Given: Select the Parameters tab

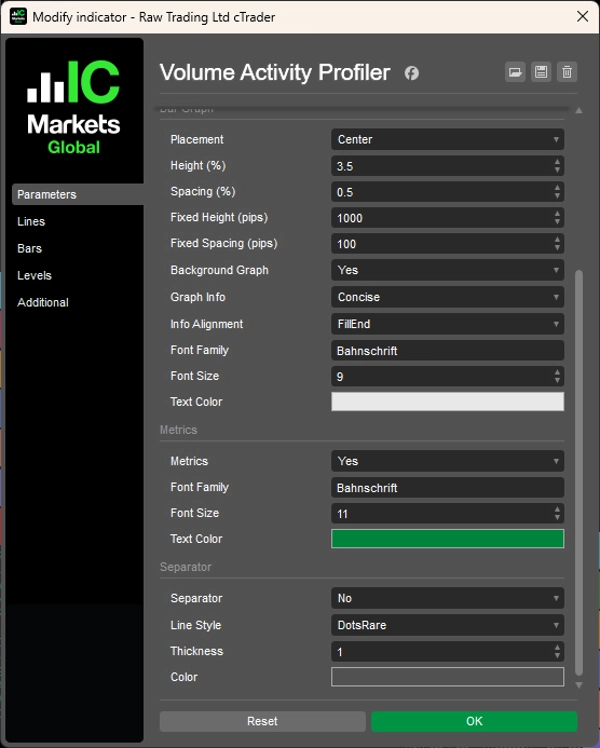Looking at the screenshot, I should click(x=77, y=194).
